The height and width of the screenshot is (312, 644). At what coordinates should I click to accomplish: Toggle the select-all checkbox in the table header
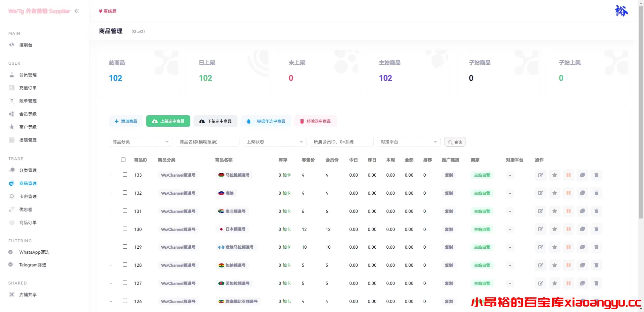point(123,160)
